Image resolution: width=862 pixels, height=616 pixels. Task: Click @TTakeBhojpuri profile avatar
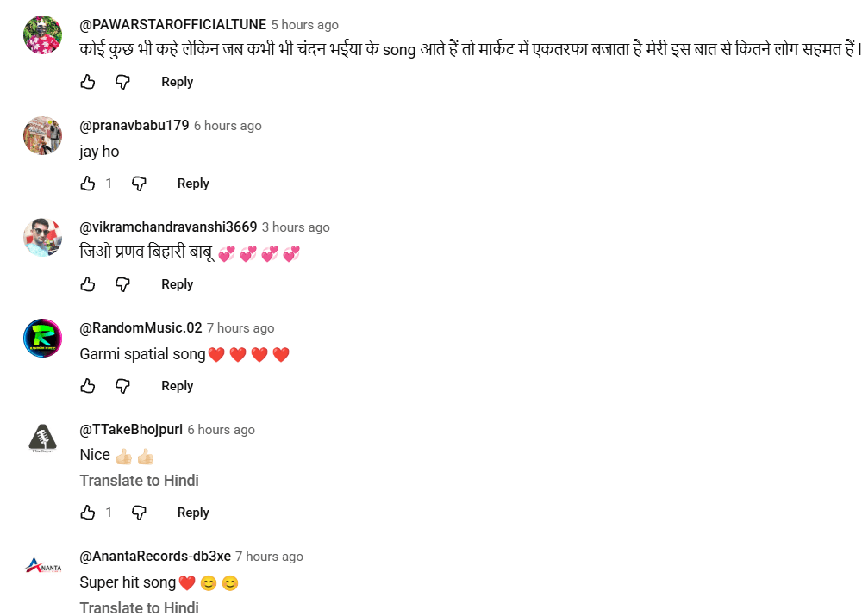coord(42,439)
